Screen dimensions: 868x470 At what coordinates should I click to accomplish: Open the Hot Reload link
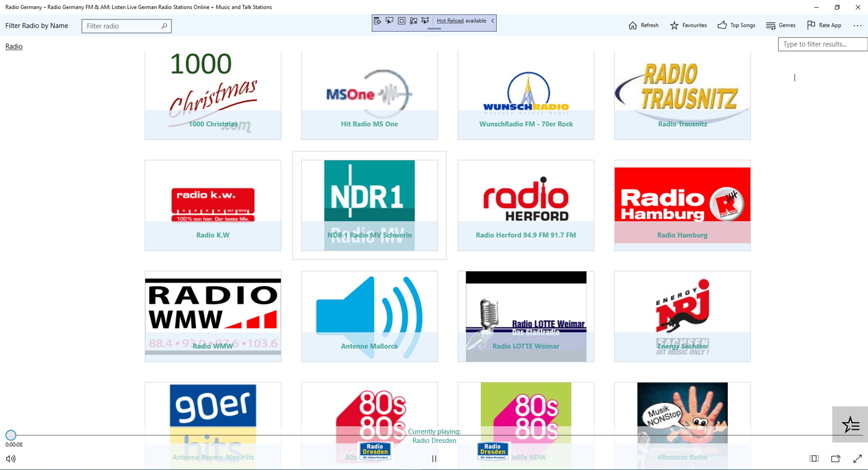[x=450, y=21]
